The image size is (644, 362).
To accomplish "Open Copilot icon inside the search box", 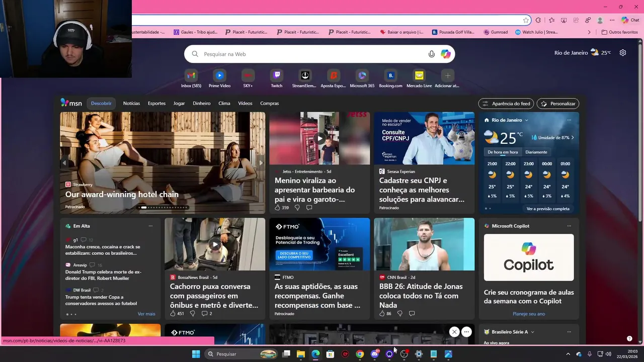I will click(x=446, y=54).
